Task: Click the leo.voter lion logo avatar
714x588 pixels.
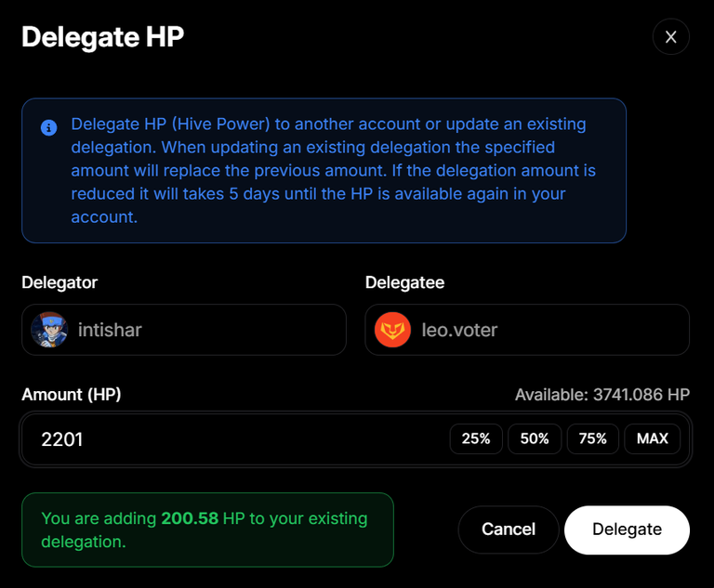Action: point(392,330)
